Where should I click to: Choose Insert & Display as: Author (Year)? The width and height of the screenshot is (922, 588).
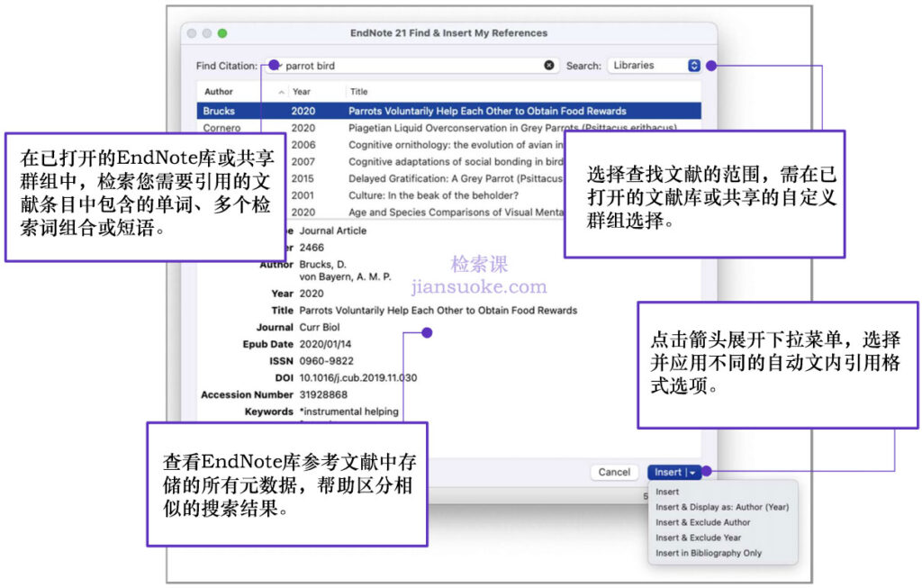point(722,507)
